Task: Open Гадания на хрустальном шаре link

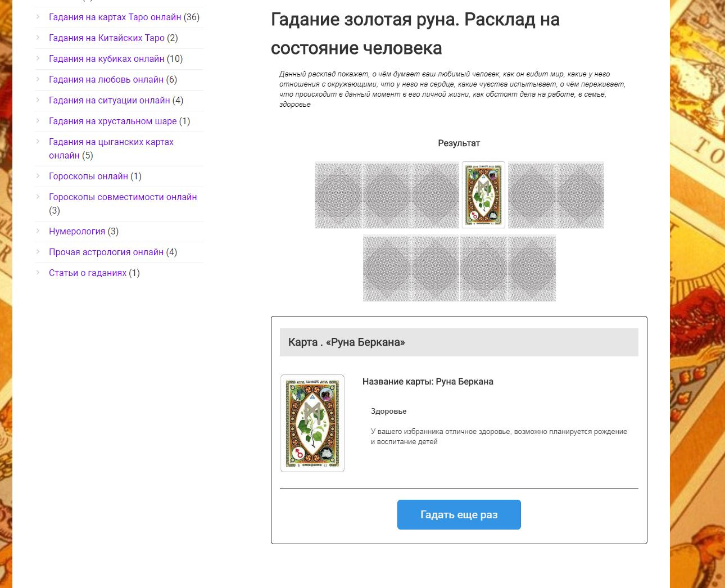Action: 113,121
